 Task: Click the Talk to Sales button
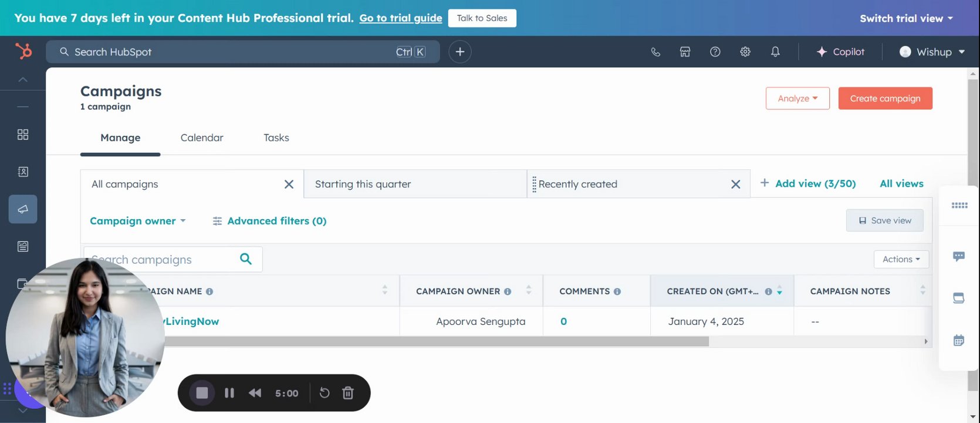(482, 18)
